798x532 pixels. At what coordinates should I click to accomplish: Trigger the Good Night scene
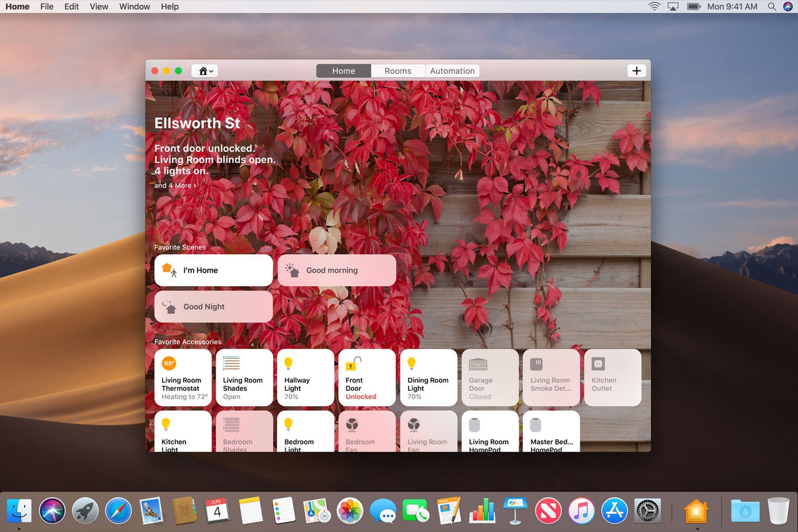214,307
